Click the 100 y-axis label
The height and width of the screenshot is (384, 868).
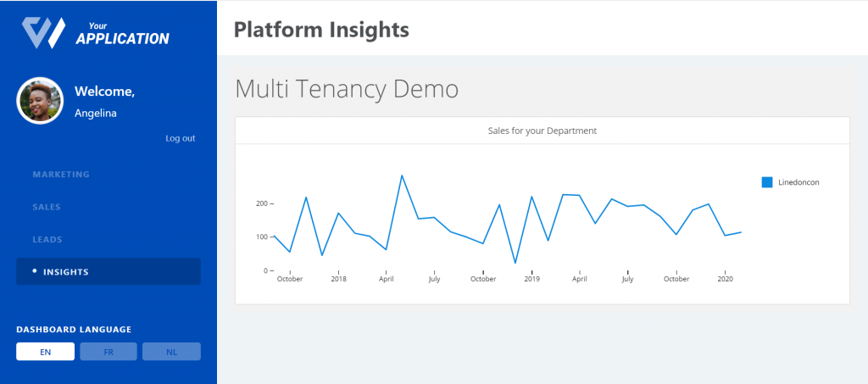point(262,237)
